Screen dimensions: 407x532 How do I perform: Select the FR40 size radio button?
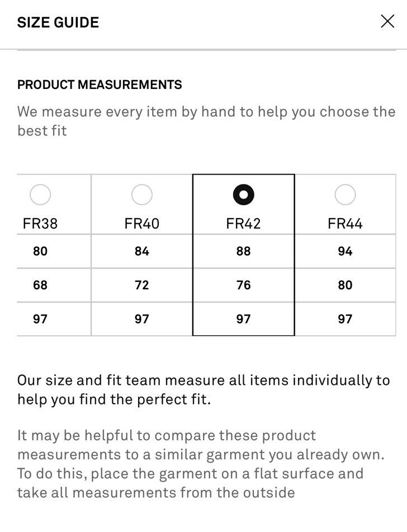(142, 195)
